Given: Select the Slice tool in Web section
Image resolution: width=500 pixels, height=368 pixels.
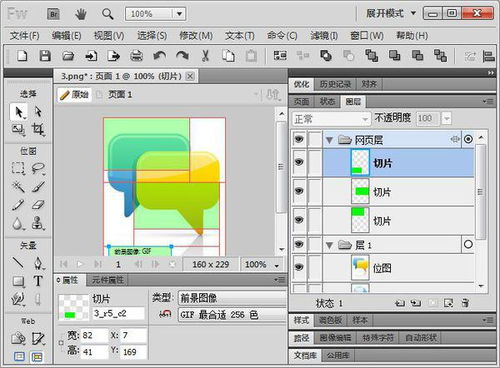Looking at the screenshot, I should coord(38,339).
